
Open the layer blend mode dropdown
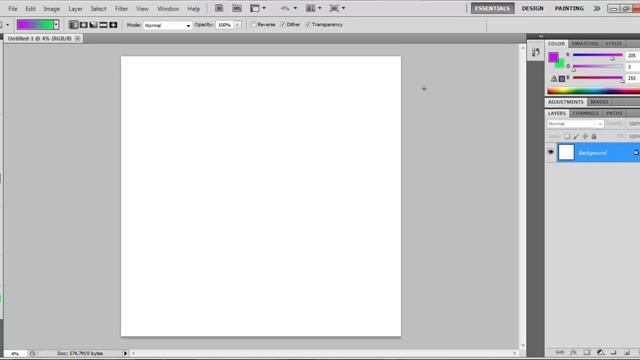tap(575, 124)
